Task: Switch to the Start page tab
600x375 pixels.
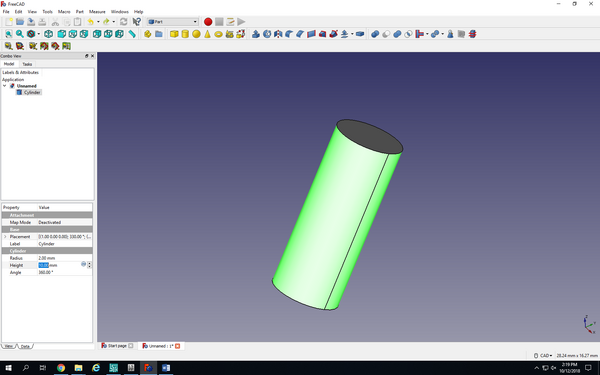Action: coord(117,346)
